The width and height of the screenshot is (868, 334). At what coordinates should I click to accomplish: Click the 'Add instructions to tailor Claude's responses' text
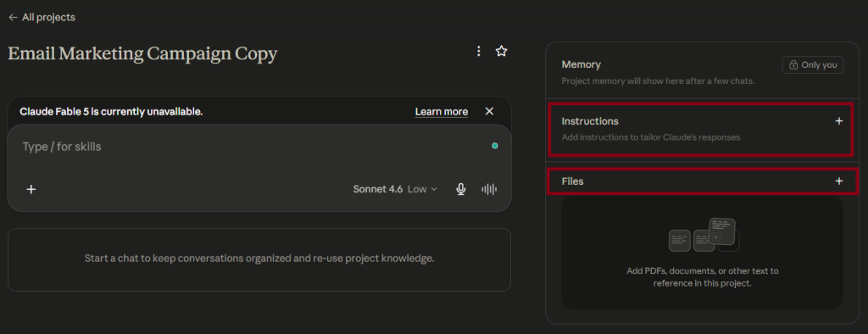[651, 137]
